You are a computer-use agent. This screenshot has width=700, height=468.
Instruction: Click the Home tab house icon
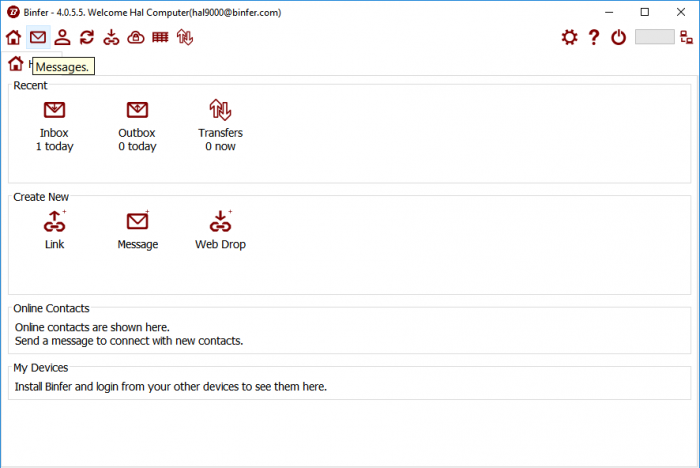(x=16, y=64)
